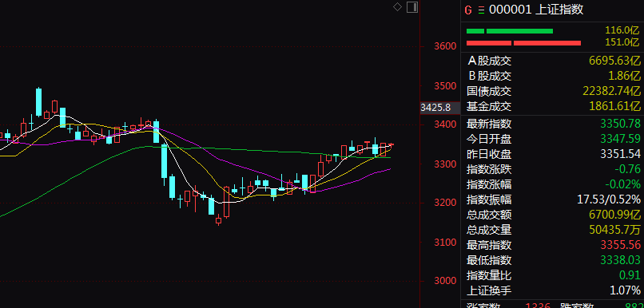Toggle the side panel layout icon
The height and width of the screenshot is (308, 644).
coord(412,7)
